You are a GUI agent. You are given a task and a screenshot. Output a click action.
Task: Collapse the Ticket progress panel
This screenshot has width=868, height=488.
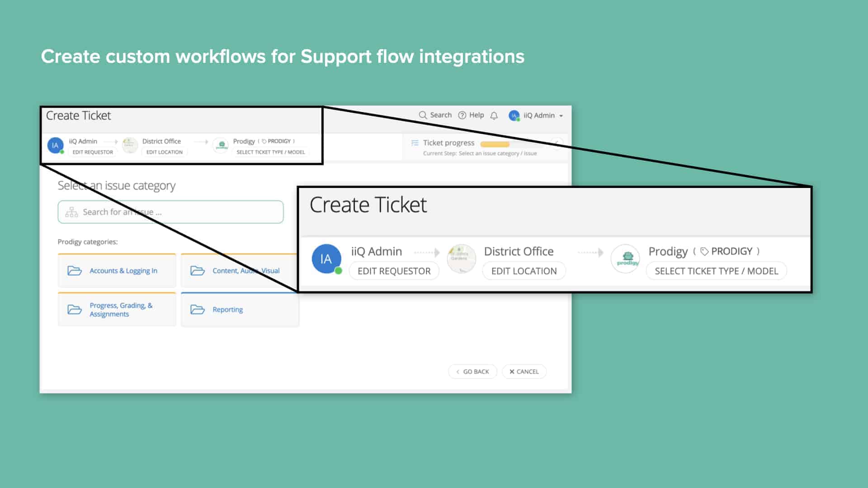(556, 144)
